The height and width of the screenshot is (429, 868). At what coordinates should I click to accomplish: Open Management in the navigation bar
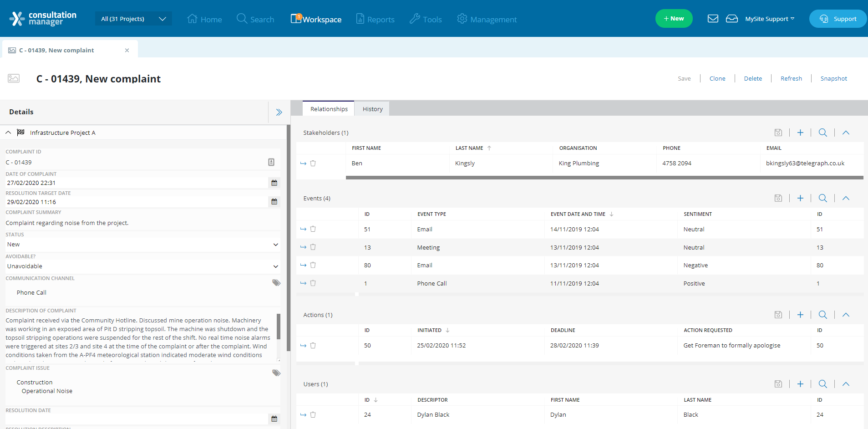point(487,19)
